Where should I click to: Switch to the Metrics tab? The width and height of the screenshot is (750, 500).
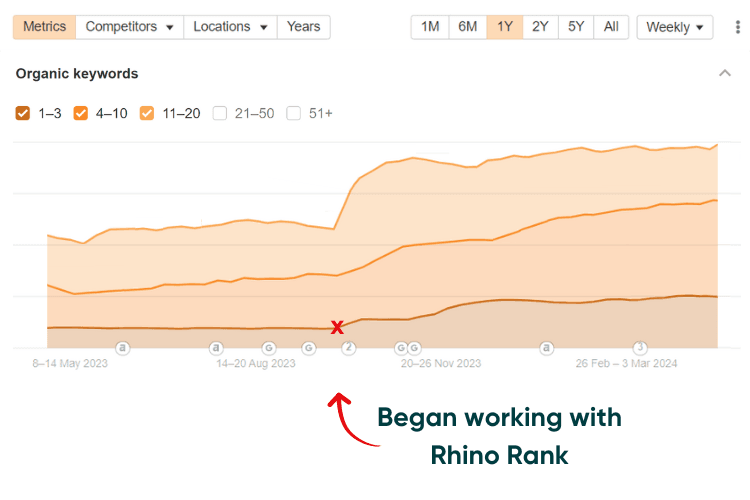pos(44,27)
